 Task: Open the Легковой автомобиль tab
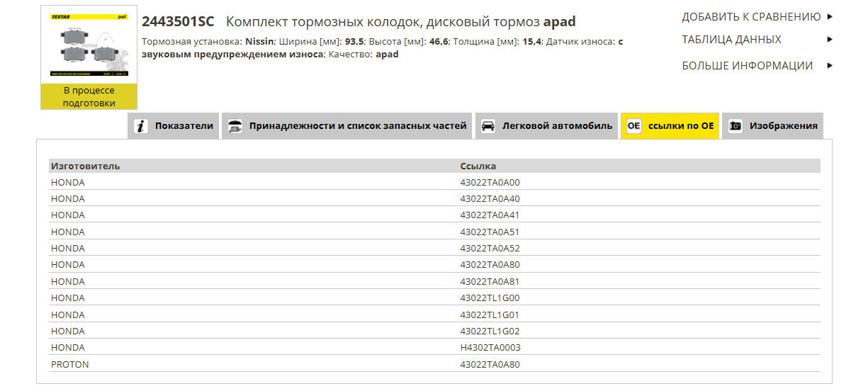pyautogui.click(x=546, y=126)
